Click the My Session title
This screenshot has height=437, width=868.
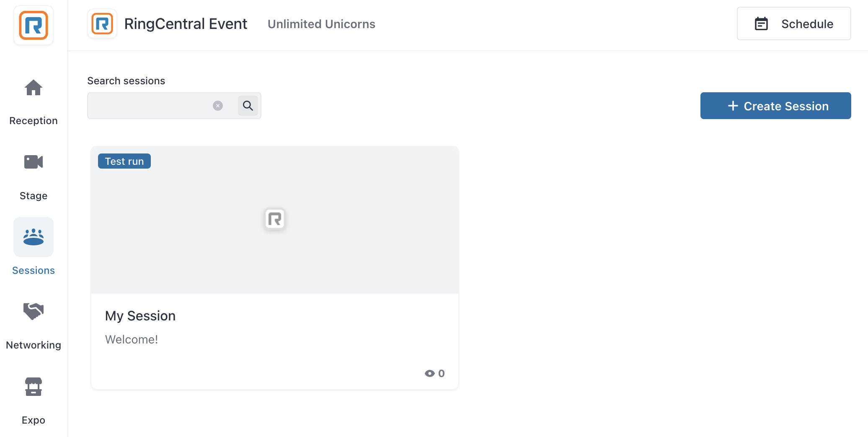pyautogui.click(x=140, y=316)
